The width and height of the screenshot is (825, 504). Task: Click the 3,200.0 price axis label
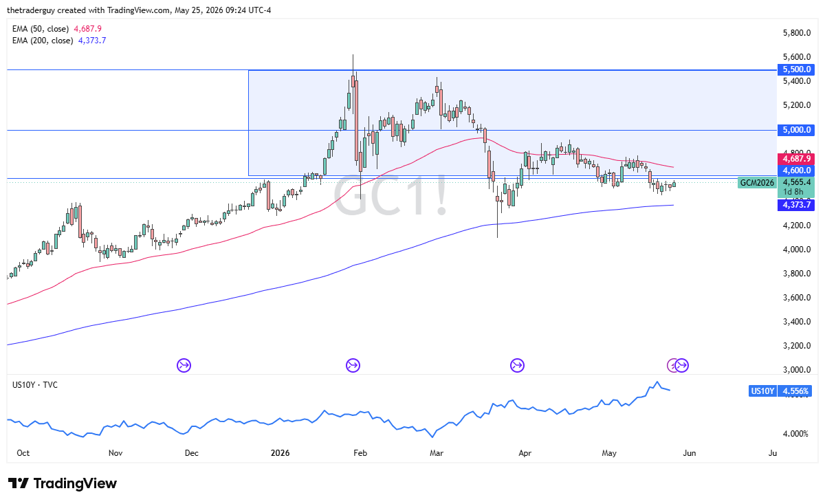click(797, 346)
